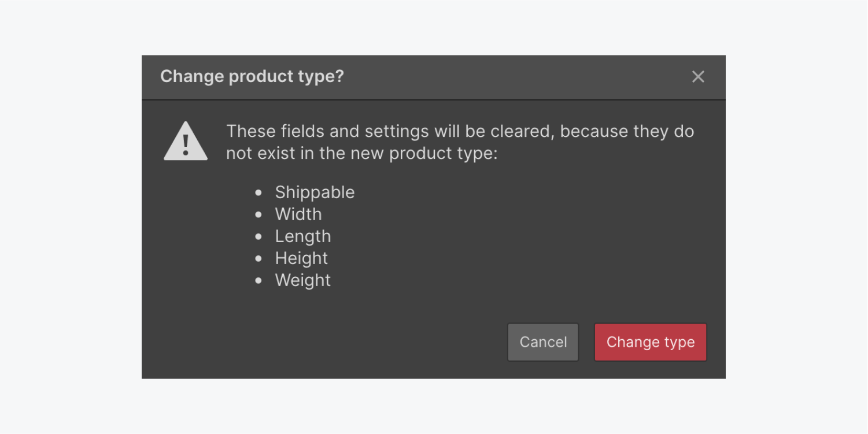Click the empty dialog body left of Cancel
The height and width of the screenshot is (434, 868).
[x=324, y=342]
